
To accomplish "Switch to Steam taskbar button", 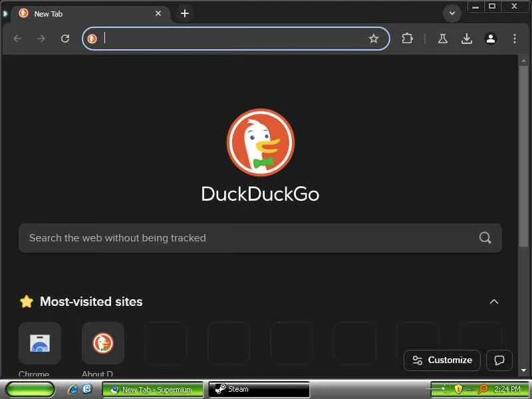I will pyautogui.click(x=259, y=389).
